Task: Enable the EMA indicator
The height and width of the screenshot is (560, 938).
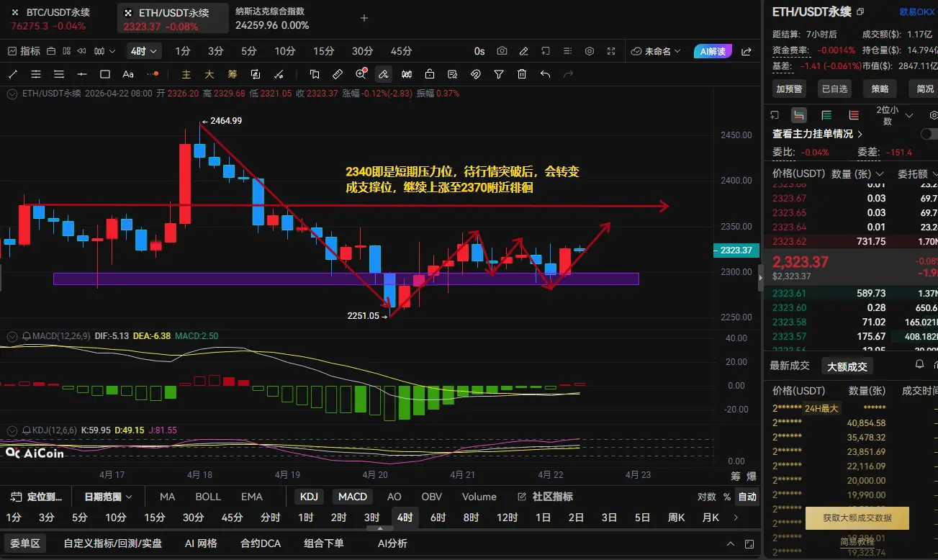Action: point(252,497)
